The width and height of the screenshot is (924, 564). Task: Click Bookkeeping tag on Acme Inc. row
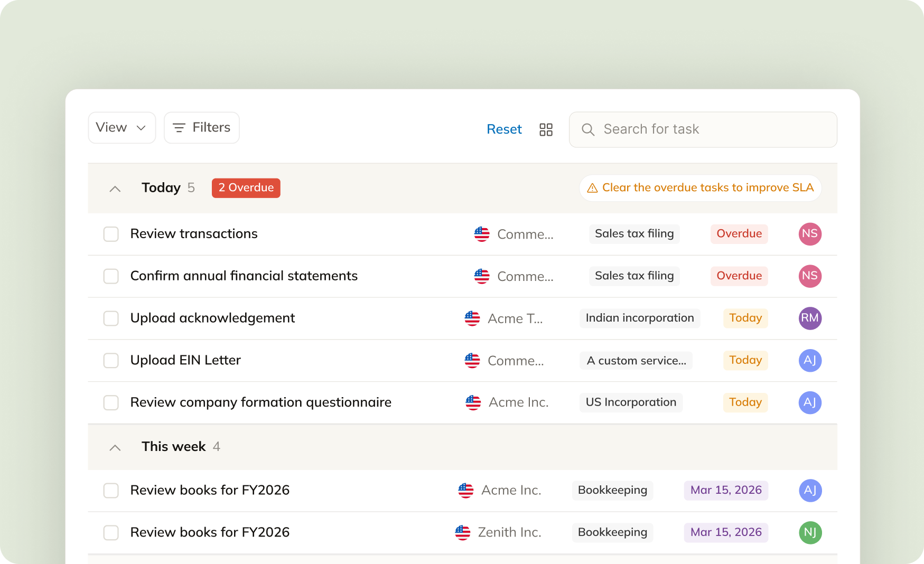pos(612,491)
